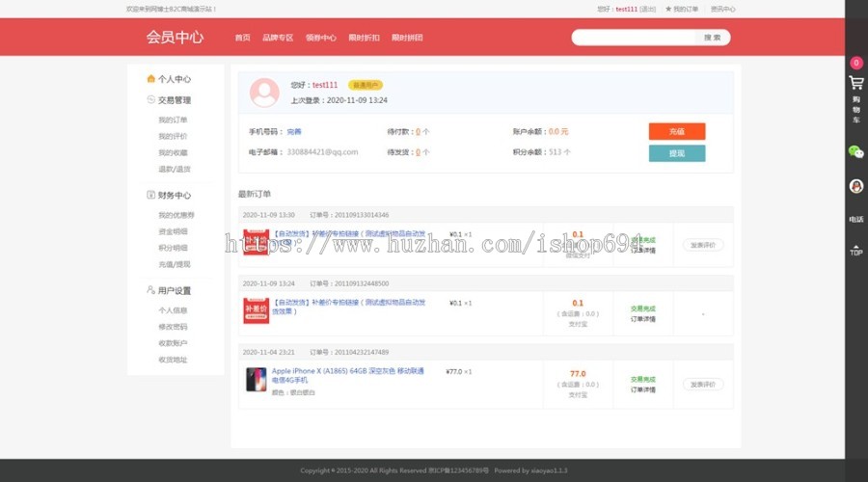Select 修改密码 in the sidebar
The image size is (868, 482).
173,327
